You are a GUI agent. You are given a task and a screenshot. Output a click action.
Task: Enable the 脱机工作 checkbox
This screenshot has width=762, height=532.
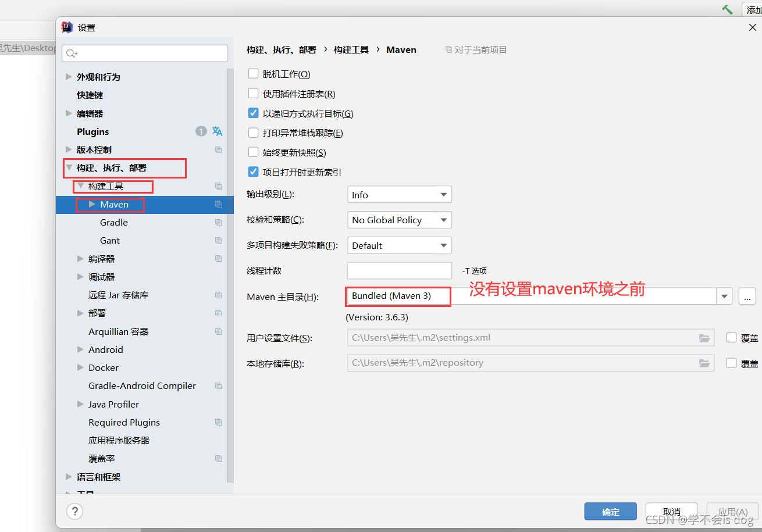[x=253, y=74]
